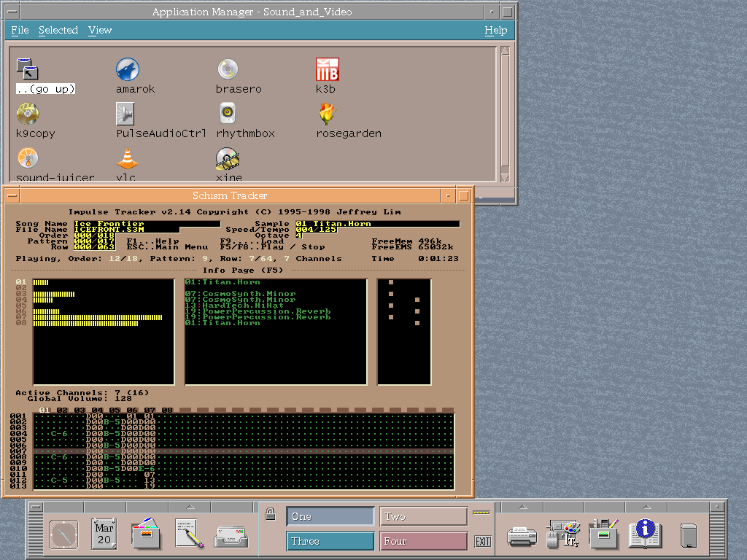The image size is (747, 560).
Task: Open the amarok application icon
Action: [x=128, y=70]
